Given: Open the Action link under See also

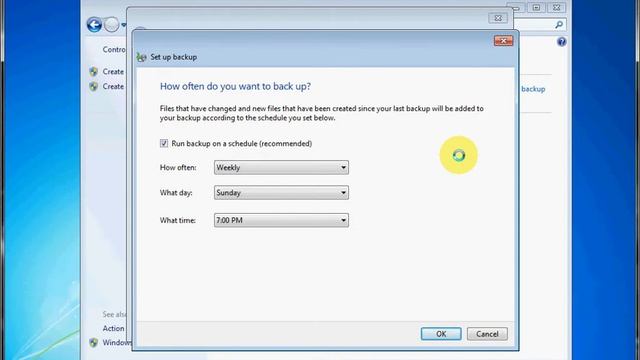Looking at the screenshot, I should 113,329.
